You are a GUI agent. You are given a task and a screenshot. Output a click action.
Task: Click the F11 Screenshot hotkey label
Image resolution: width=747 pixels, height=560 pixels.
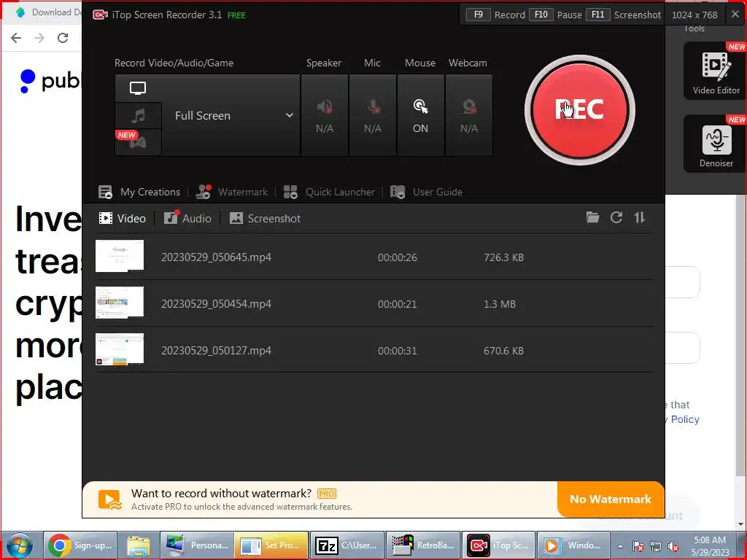(624, 15)
